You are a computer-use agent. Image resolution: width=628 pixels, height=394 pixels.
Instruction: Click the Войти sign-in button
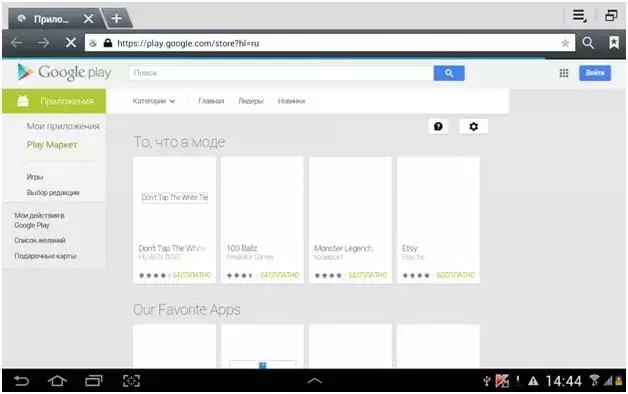pyautogui.click(x=595, y=73)
